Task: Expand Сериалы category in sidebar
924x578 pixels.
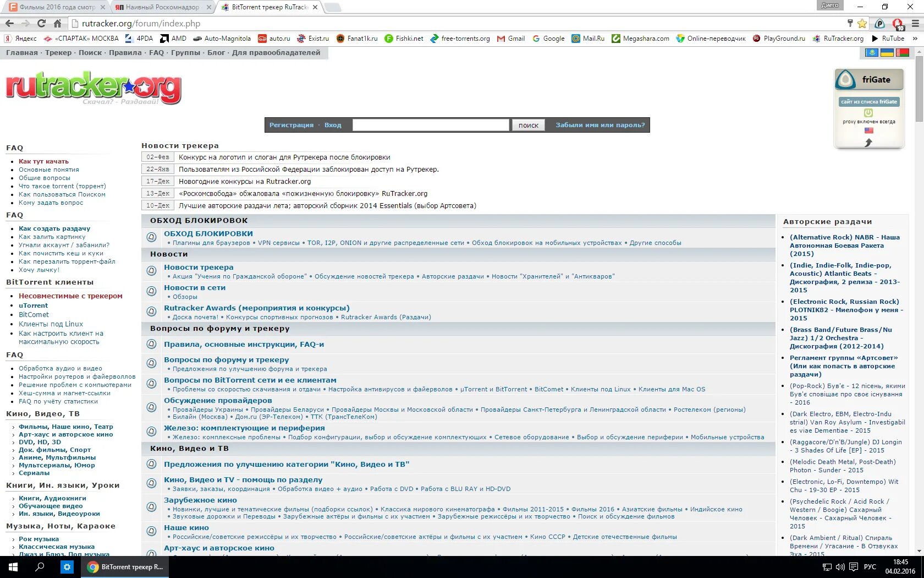Action: (x=34, y=473)
